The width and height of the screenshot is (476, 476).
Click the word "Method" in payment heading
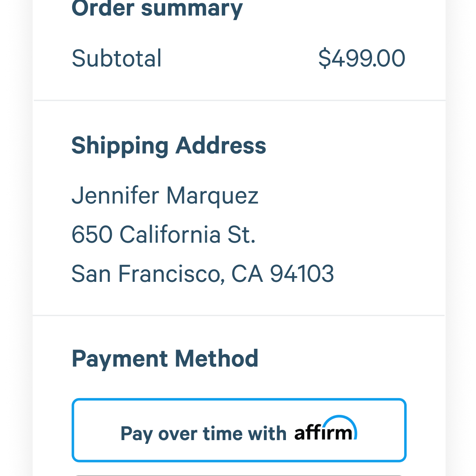pyautogui.click(x=217, y=358)
